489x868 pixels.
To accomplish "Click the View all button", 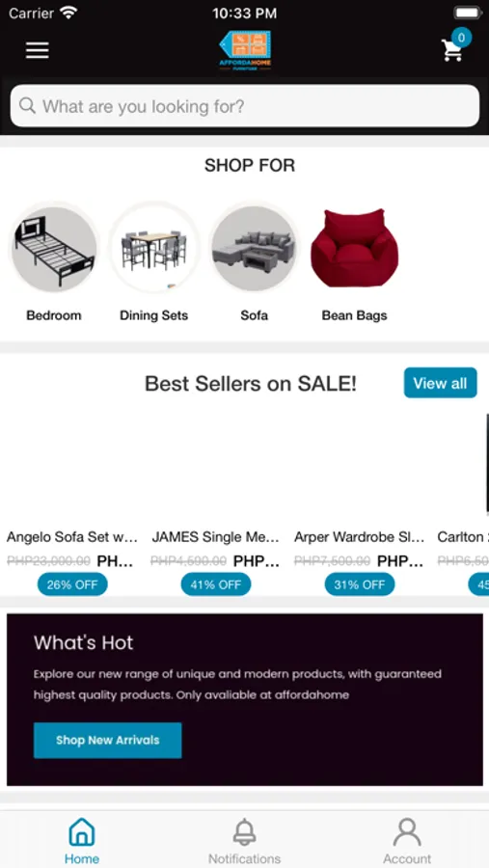I will click(x=440, y=383).
